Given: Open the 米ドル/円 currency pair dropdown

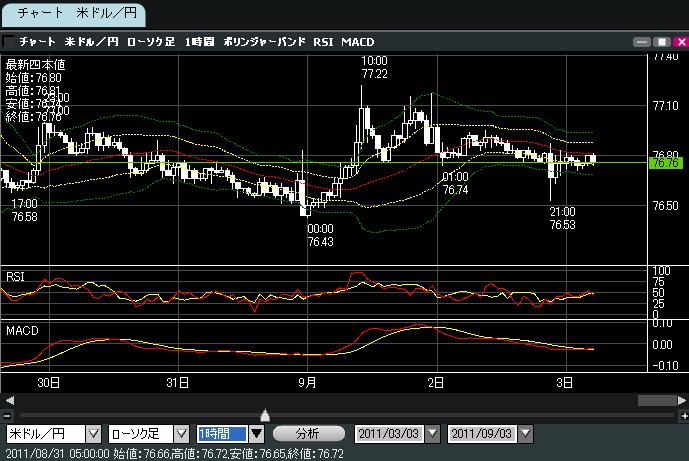Looking at the screenshot, I should [94, 434].
